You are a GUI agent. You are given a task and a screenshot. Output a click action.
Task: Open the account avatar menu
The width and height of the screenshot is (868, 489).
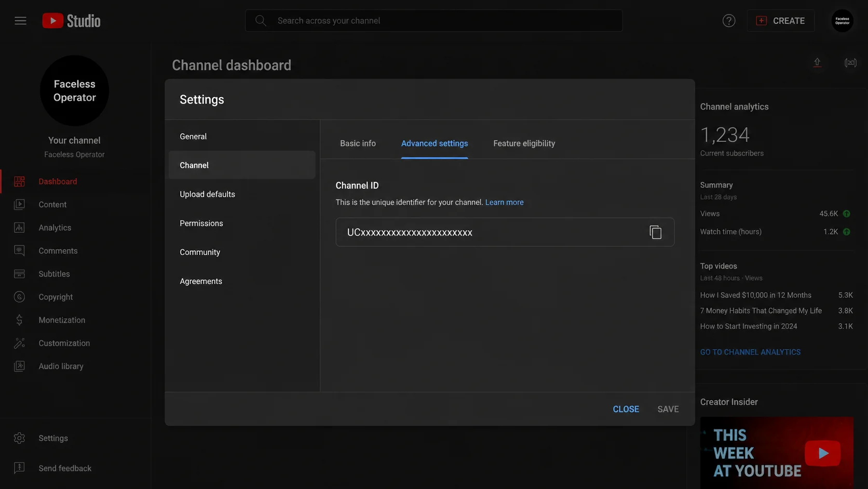pyautogui.click(x=842, y=21)
